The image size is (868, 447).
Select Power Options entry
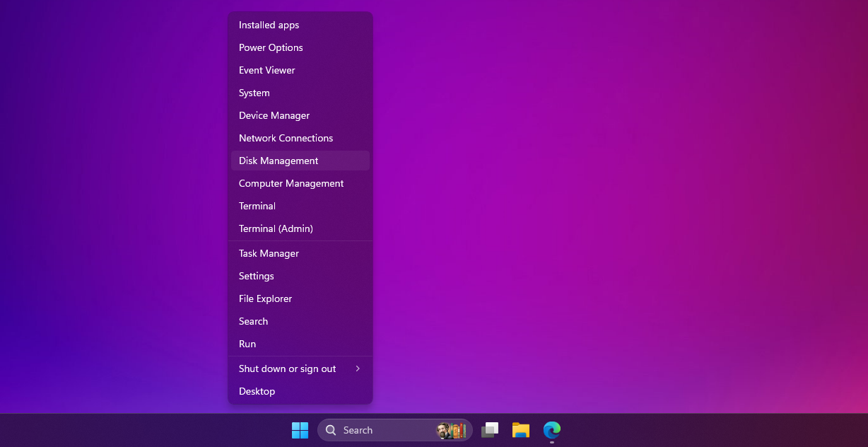(x=300, y=47)
